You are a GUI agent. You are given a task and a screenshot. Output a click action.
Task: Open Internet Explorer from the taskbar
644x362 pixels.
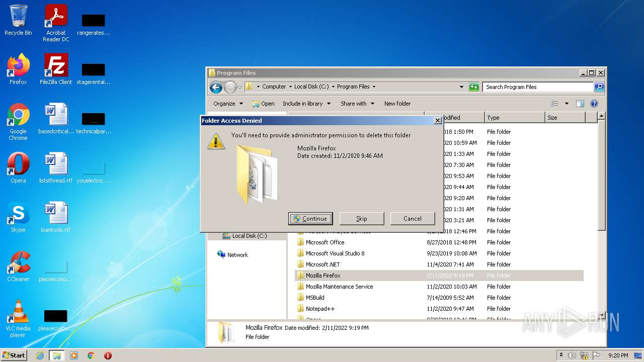(40, 355)
